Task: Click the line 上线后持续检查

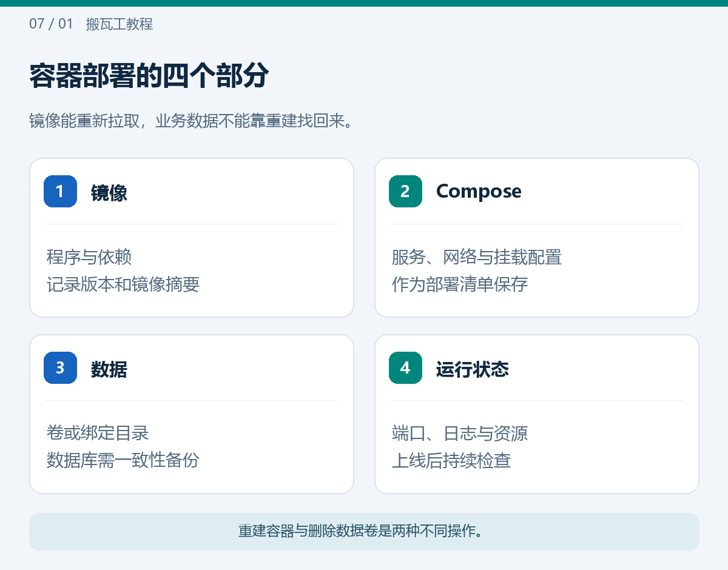Action: click(451, 460)
